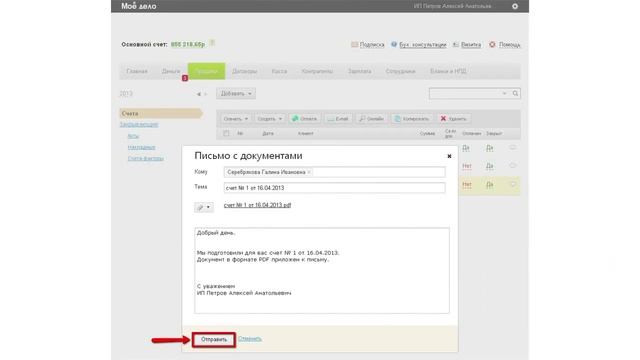Viewport: 640px width, 360px height.
Task: Click the Помощь lifebuoy icon
Action: [x=492, y=44]
